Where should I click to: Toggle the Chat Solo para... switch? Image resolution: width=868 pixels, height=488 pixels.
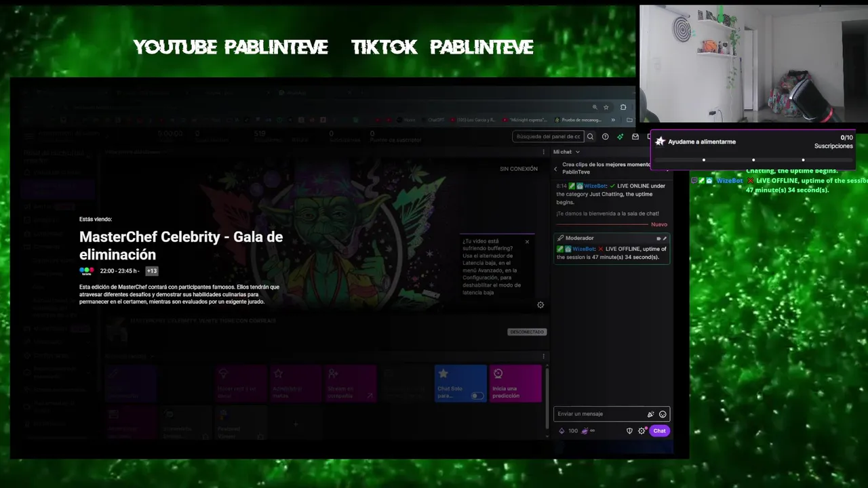[478, 396]
